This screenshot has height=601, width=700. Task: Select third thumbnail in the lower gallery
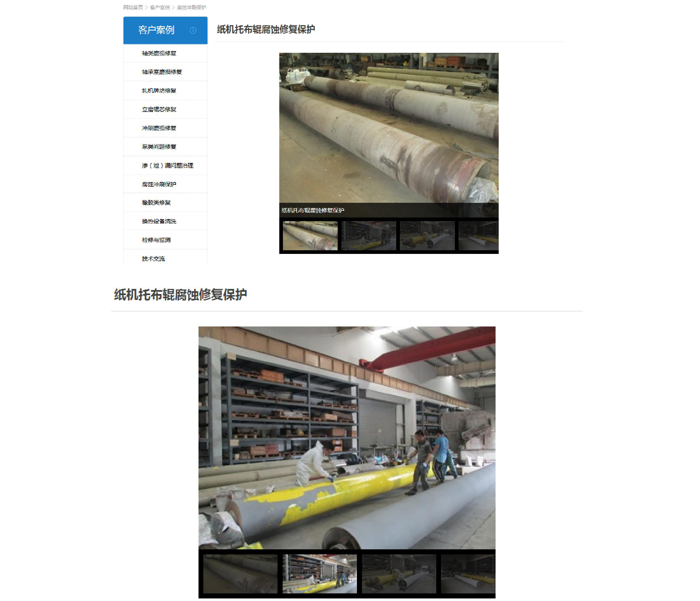coord(399,574)
